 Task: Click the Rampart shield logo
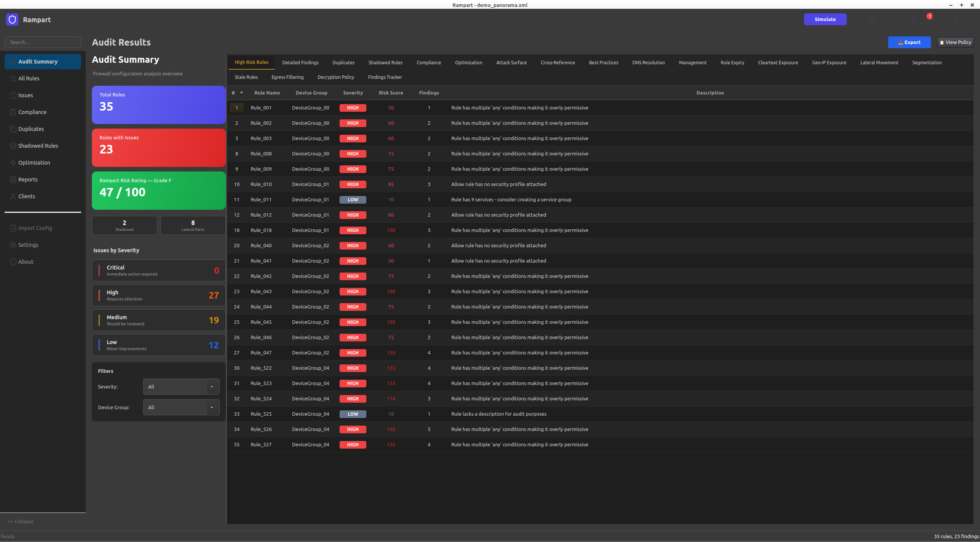click(12, 20)
